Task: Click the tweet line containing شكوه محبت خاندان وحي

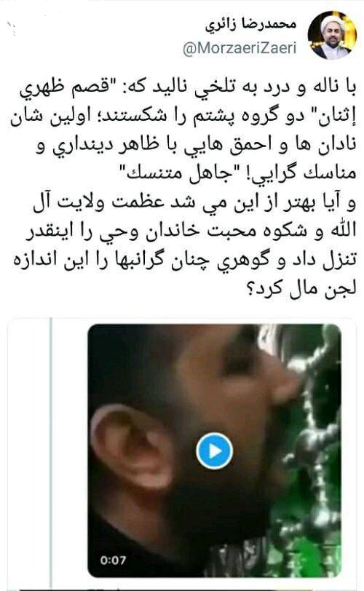Action: pos(191,231)
